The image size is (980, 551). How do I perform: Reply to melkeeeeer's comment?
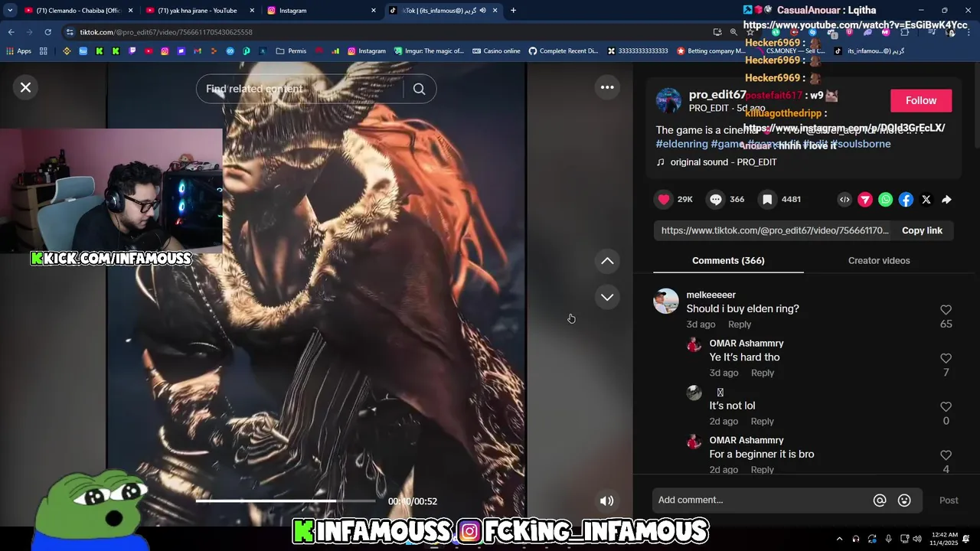(x=740, y=324)
